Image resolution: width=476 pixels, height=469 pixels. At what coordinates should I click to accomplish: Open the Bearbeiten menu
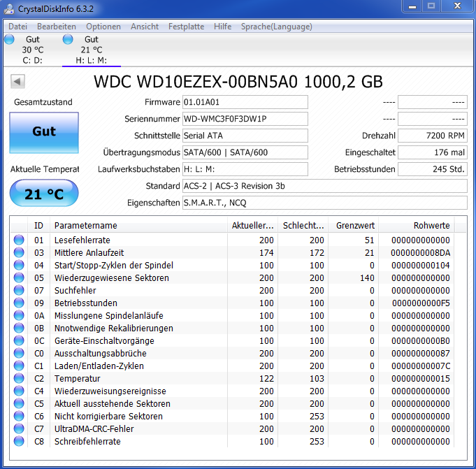(57, 27)
